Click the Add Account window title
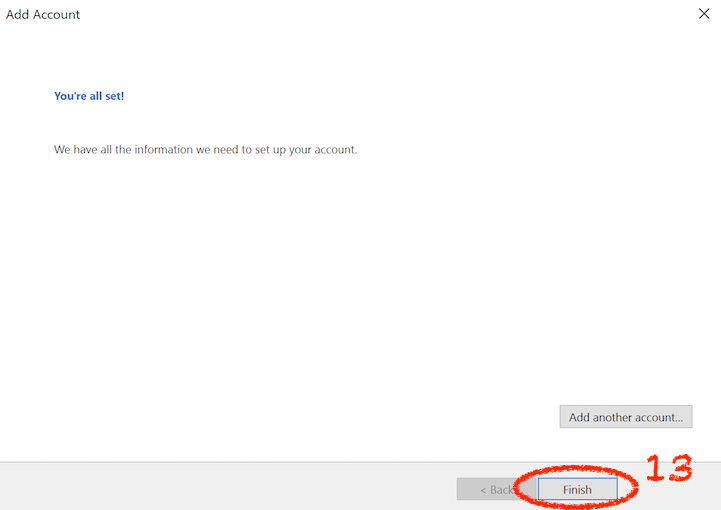Image resolution: width=721 pixels, height=510 pixels. pyautogui.click(x=43, y=15)
